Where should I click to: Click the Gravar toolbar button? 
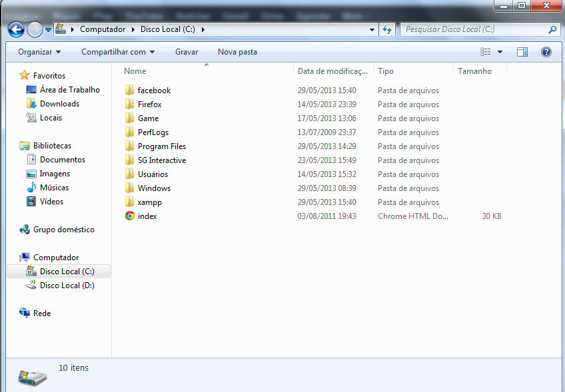click(187, 52)
